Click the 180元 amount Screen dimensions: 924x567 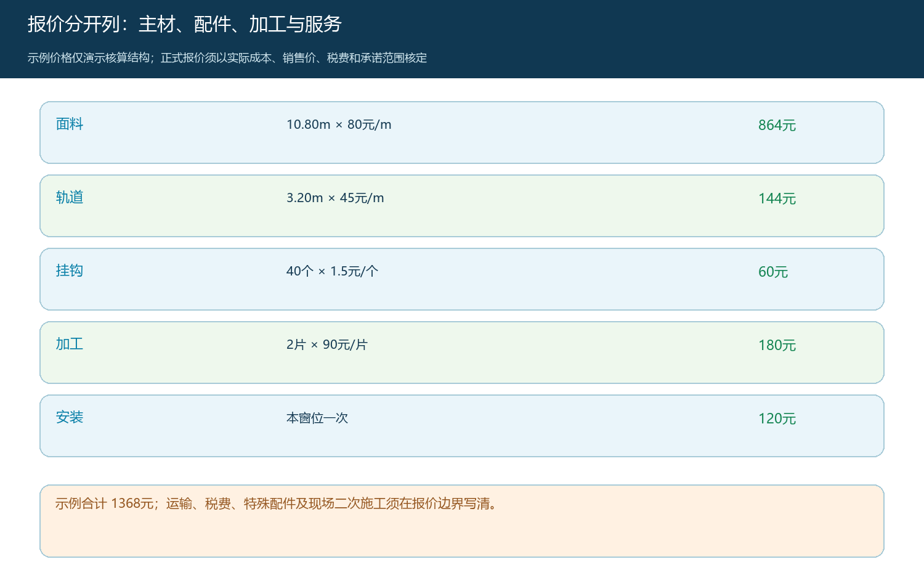point(777,345)
